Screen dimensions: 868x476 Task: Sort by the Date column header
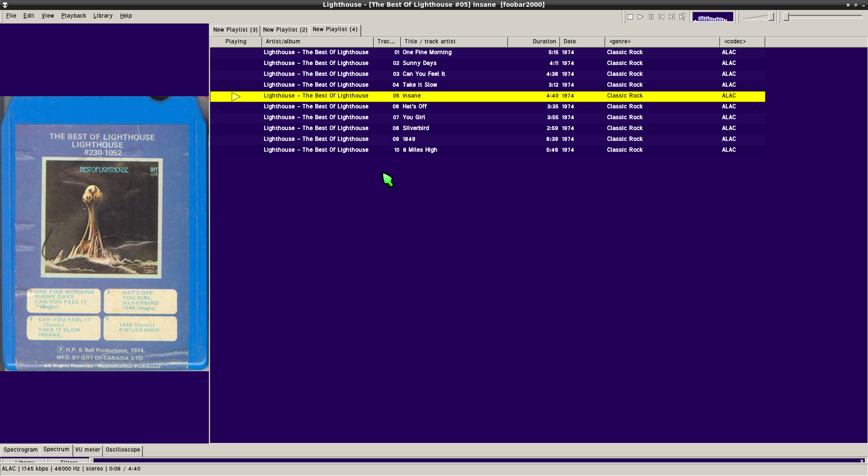tap(582, 42)
